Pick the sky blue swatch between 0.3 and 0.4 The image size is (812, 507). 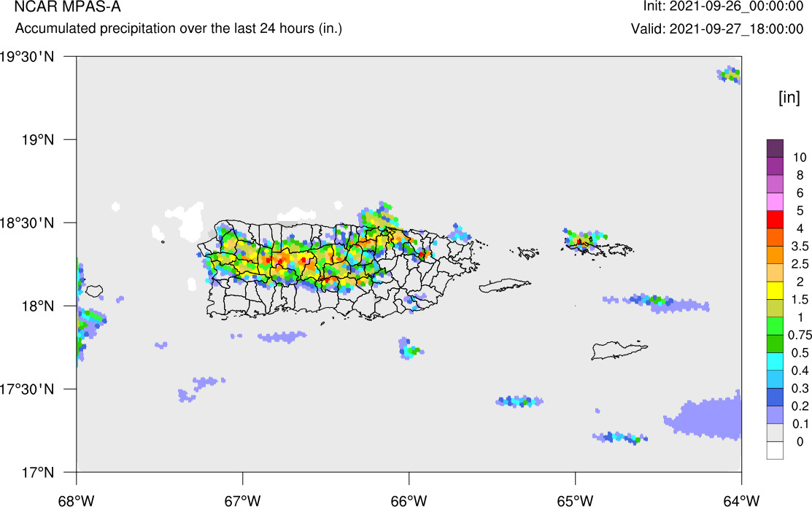pos(775,379)
